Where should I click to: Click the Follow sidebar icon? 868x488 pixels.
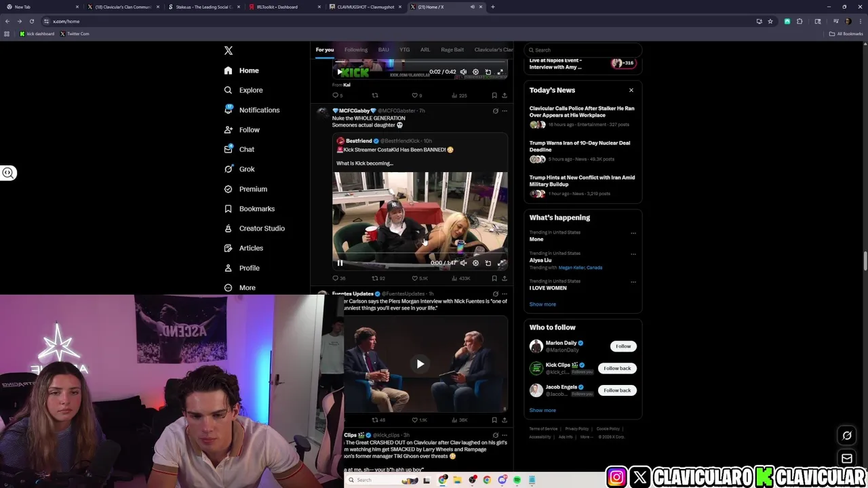(229, 129)
